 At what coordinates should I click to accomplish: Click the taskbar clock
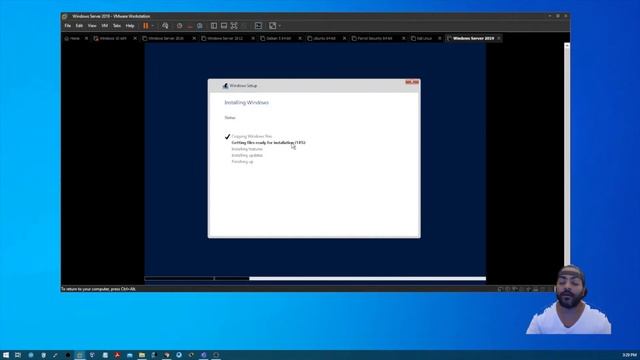tap(629, 355)
